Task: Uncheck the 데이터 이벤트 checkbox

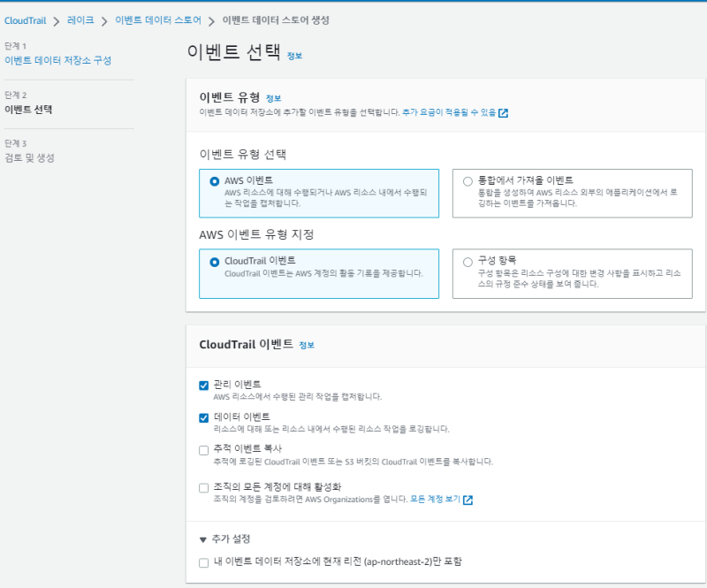Action: 204,417
